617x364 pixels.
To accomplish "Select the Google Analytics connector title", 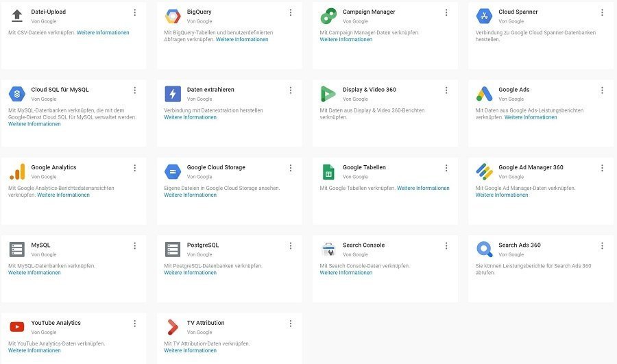I will click(53, 167).
